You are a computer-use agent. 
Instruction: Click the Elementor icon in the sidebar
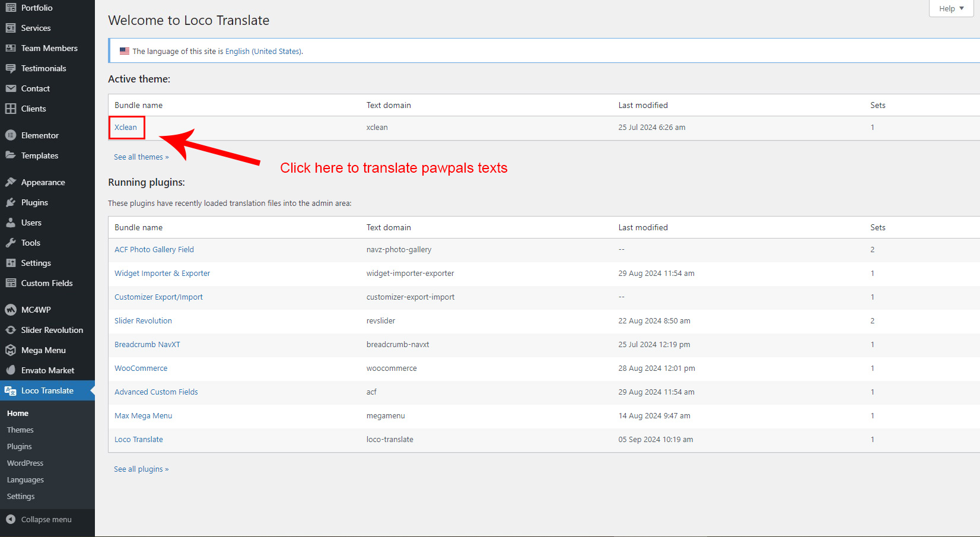(x=11, y=135)
